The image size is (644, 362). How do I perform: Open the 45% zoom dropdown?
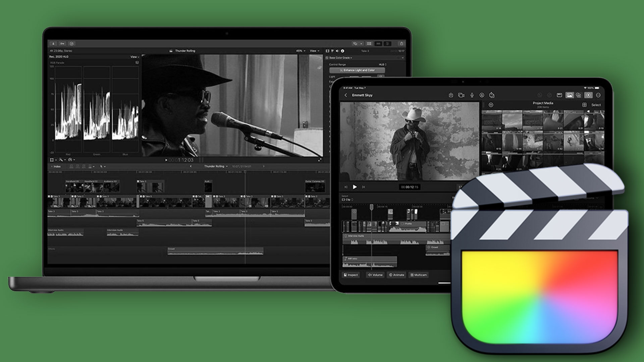(301, 51)
